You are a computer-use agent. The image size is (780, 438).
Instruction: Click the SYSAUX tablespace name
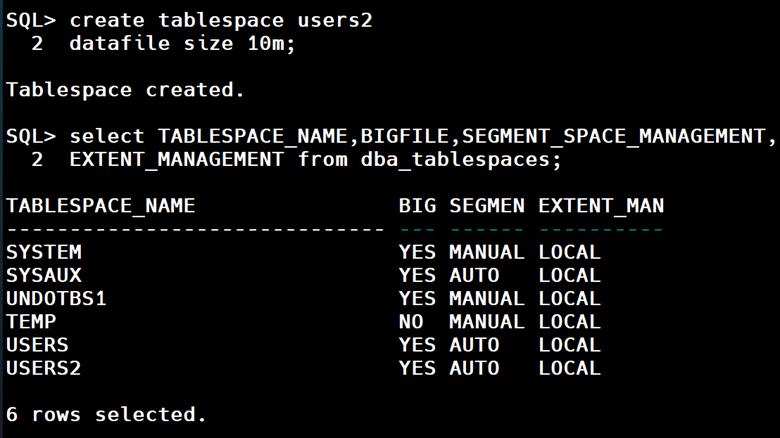tap(44, 275)
